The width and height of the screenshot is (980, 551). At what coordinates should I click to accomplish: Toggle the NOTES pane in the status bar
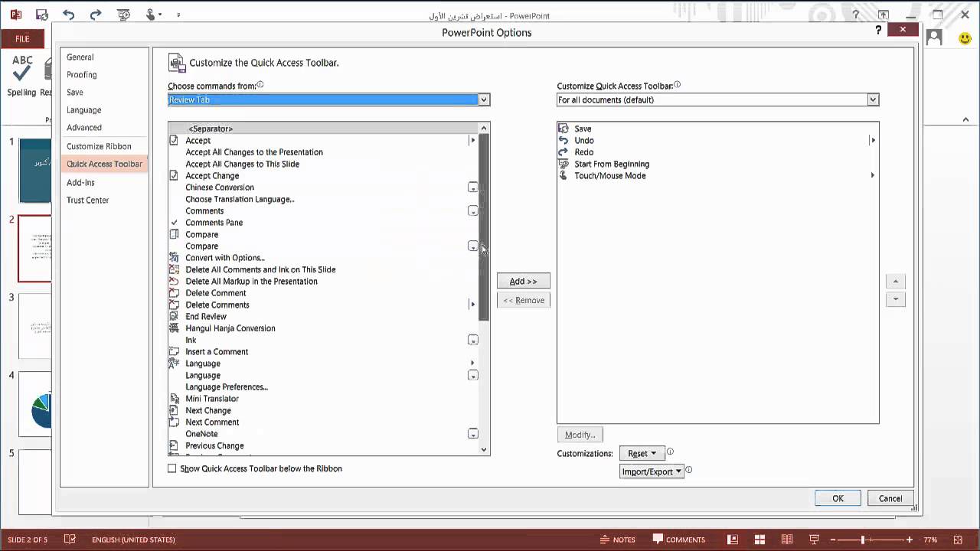[617, 540]
